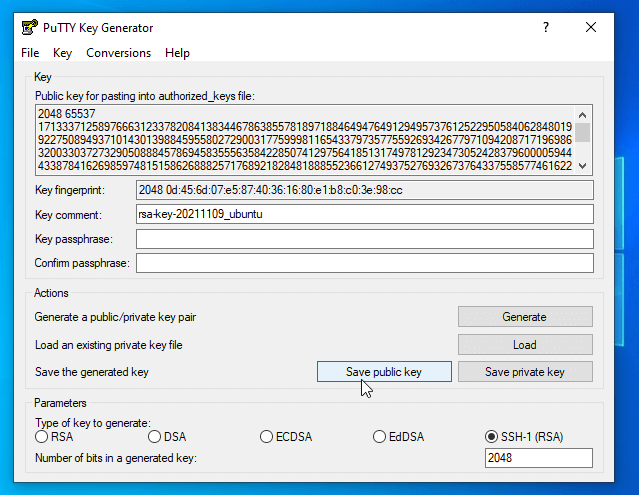The height and width of the screenshot is (495, 639).
Task: Click the Save private key button
Action: pyautogui.click(x=525, y=372)
